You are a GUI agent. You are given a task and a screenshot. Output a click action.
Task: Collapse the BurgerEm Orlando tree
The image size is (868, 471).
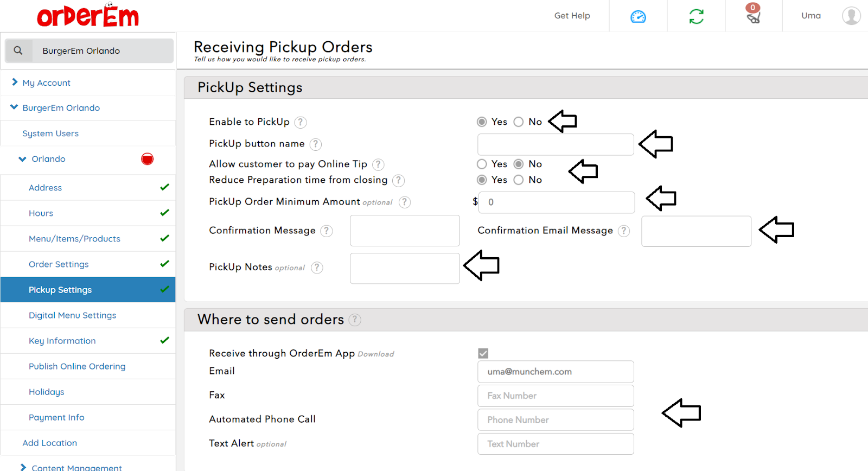click(15, 107)
